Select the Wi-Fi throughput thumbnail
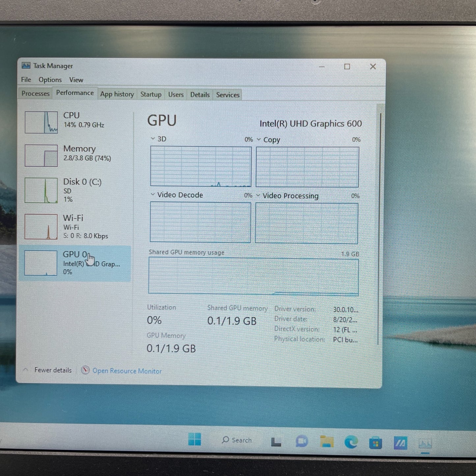Screen dimensions: 476x476 [x=41, y=227]
